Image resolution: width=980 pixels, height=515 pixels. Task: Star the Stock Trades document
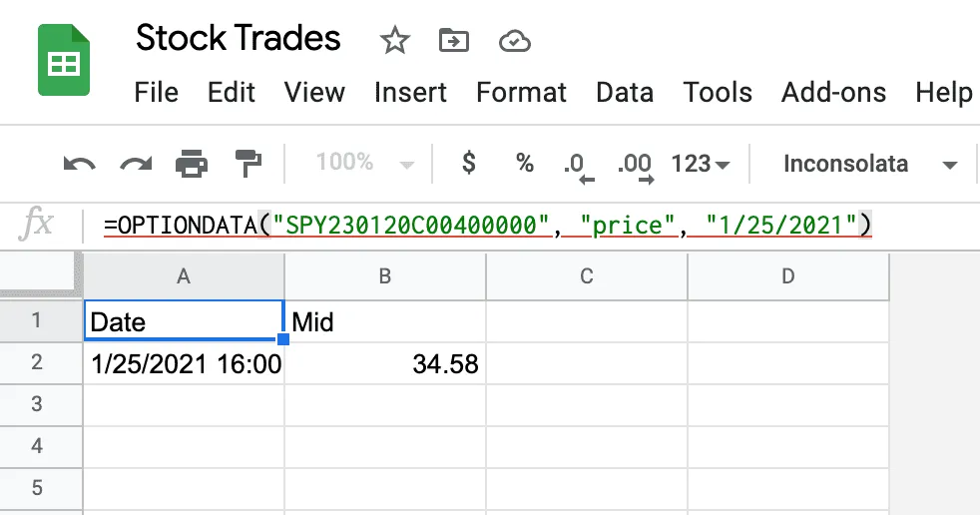point(394,41)
